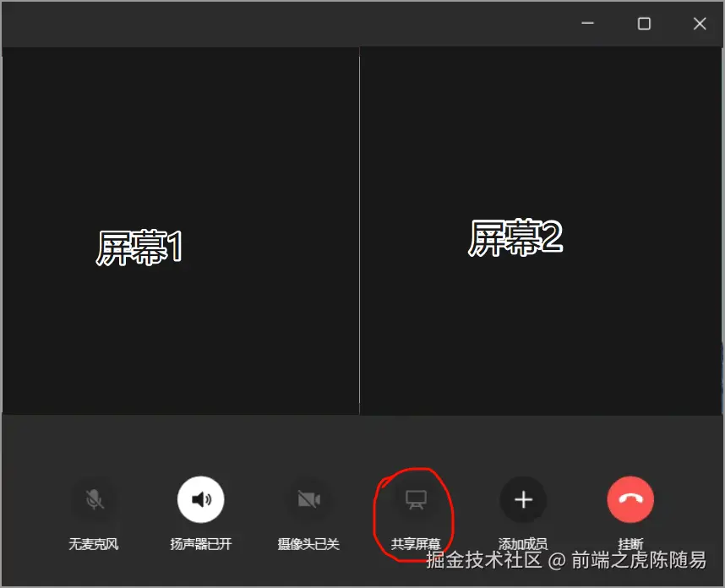Minimize the call window

[x=587, y=24]
